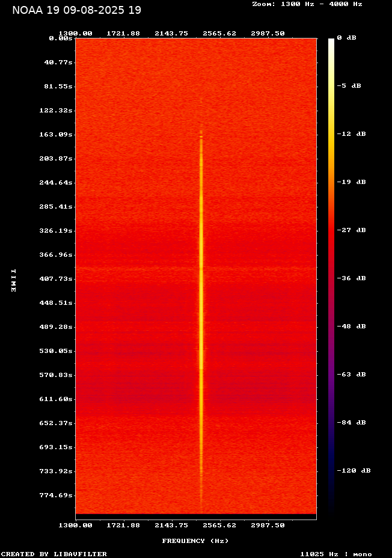Click the time label 448.51s
This screenshot has height=558, width=392.
[56, 303]
